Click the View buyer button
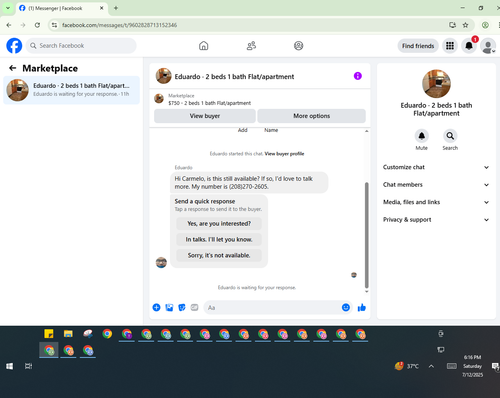The height and width of the screenshot is (398, 500). [205, 116]
